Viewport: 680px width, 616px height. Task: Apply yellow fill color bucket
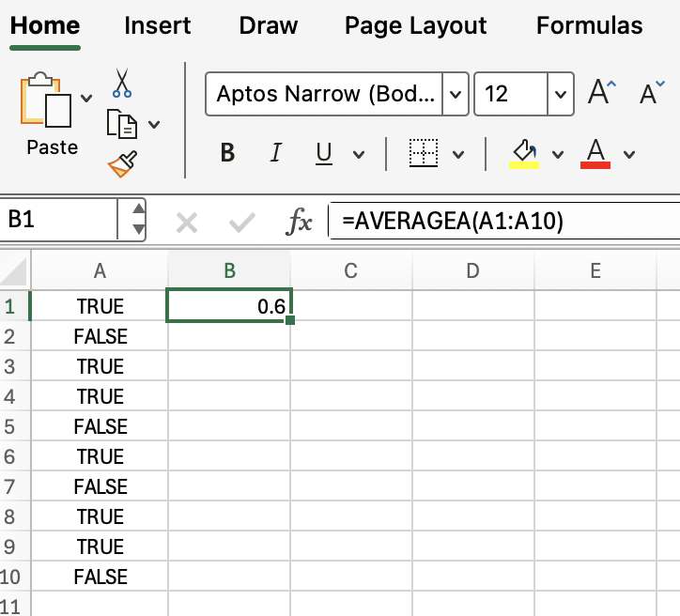[x=524, y=153]
